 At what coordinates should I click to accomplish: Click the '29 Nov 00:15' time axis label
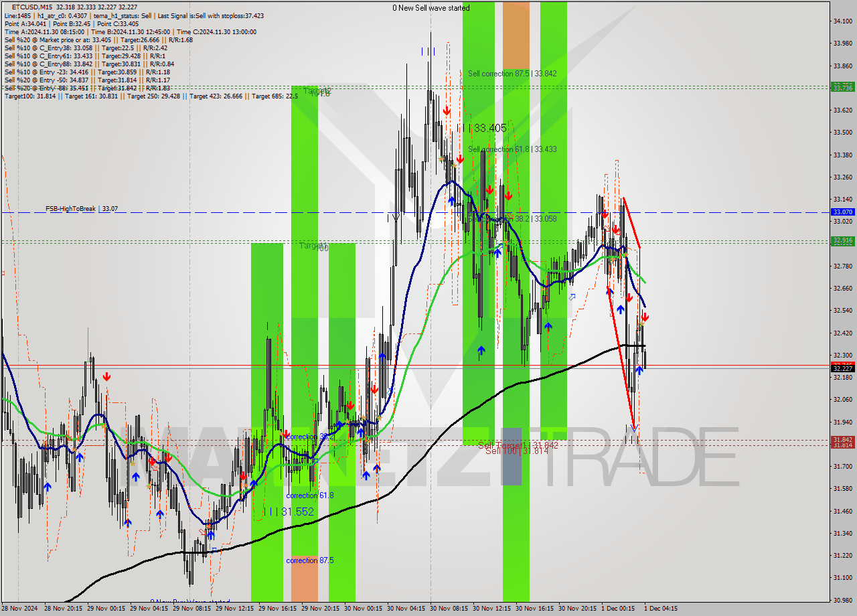(105, 609)
